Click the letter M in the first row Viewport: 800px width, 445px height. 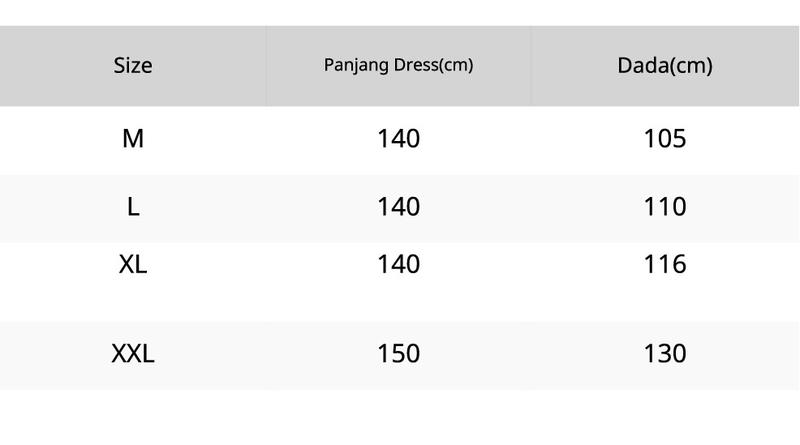pyautogui.click(x=133, y=139)
